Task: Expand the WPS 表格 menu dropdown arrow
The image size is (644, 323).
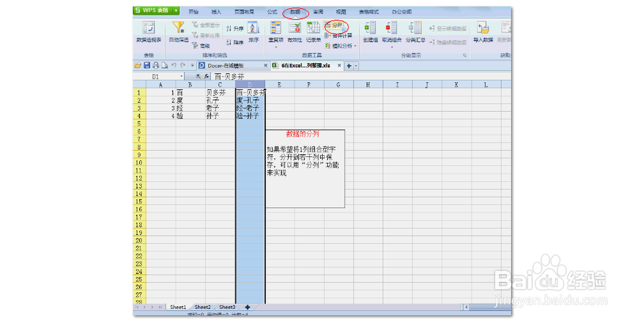Action: pos(176,10)
